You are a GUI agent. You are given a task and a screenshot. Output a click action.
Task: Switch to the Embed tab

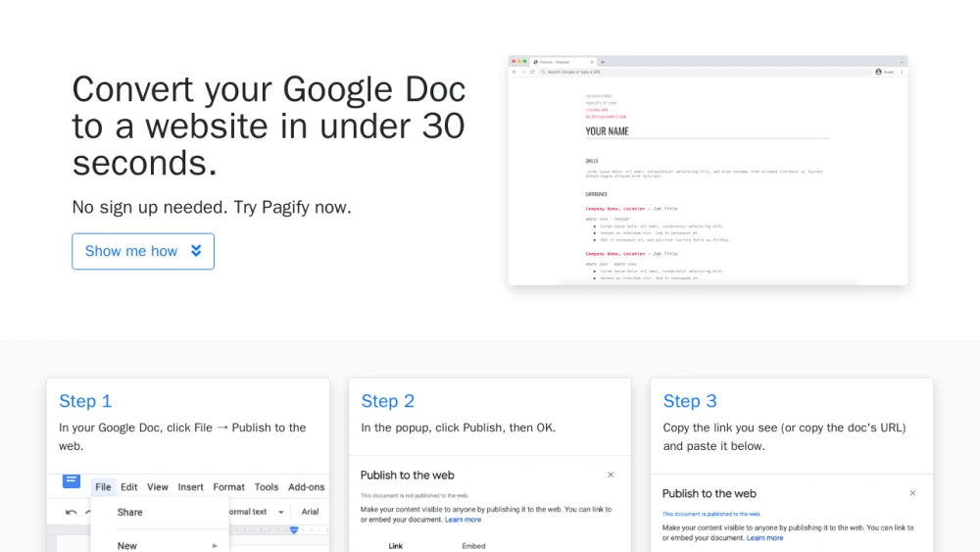tap(473, 546)
